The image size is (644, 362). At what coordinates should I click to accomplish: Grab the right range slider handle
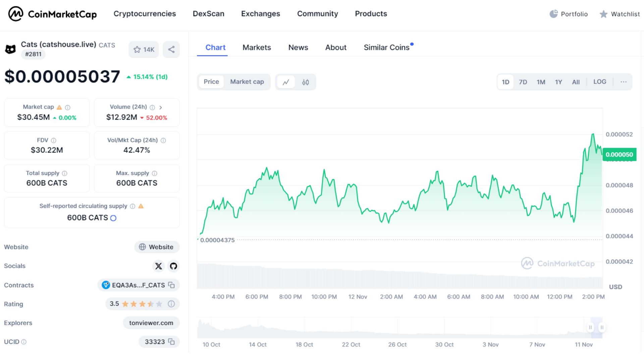(602, 327)
